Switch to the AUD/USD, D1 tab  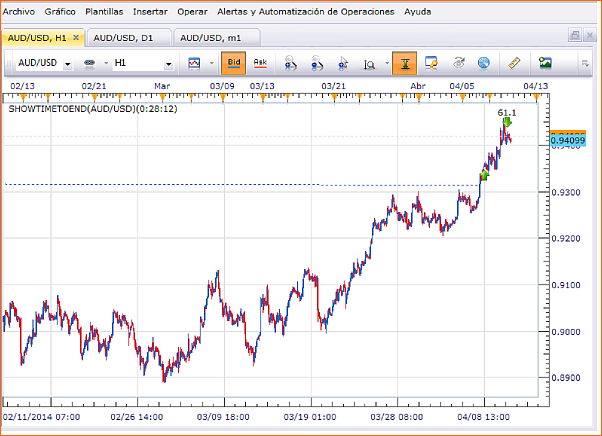[129, 38]
